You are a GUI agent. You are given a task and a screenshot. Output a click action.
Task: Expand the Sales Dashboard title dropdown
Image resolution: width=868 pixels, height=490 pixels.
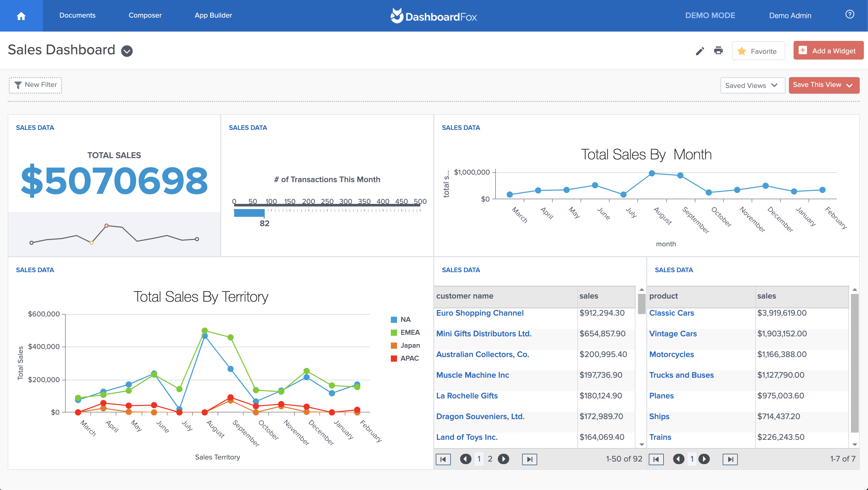(127, 51)
